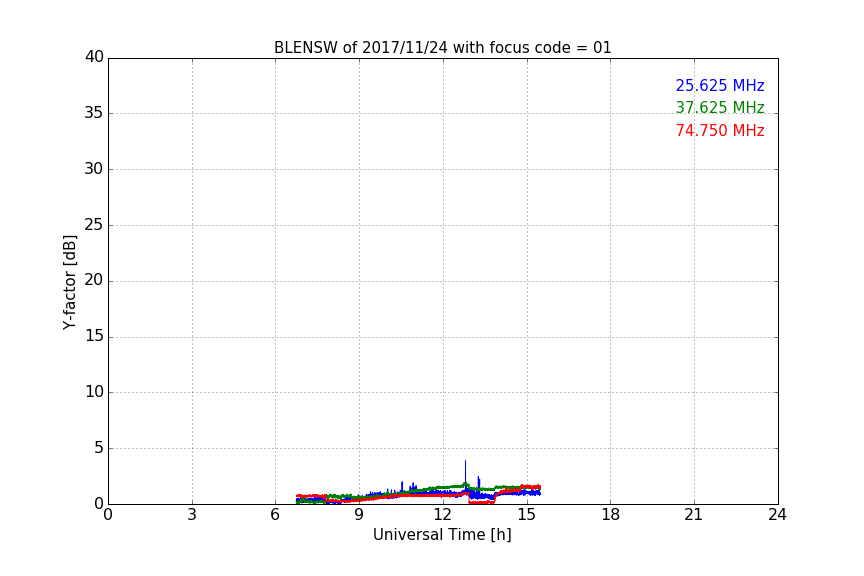The width and height of the screenshot is (864, 576).
Task: Select the blue 25.625 MHz legend label
Action: point(720,85)
